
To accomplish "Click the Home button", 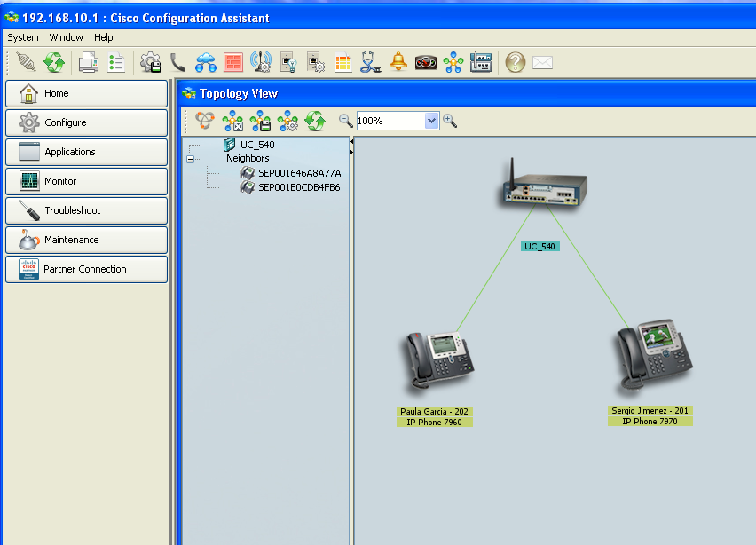I will pyautogui.click(x=86, y=93).
